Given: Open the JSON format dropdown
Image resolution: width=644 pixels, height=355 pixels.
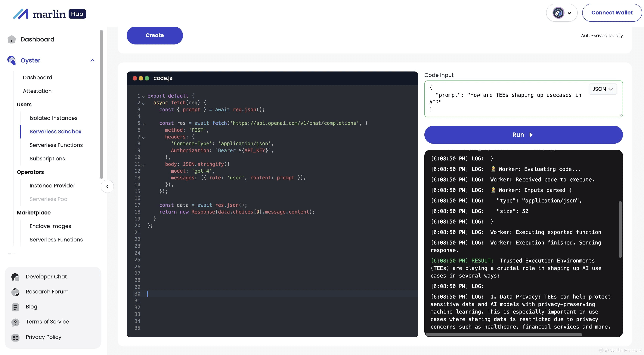Looking at the screenshot, I should (x=602, y=89).
